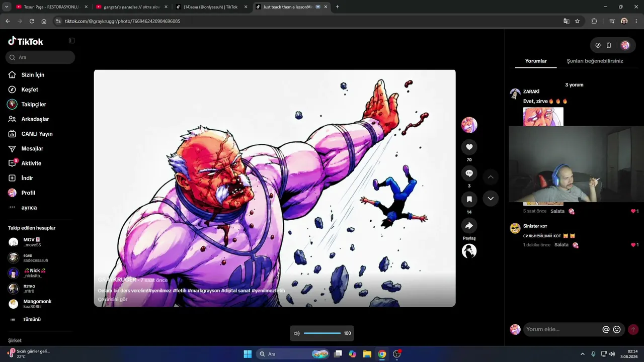Switch to the sɑsu TikTok browser tab

[x=210, y=7]
